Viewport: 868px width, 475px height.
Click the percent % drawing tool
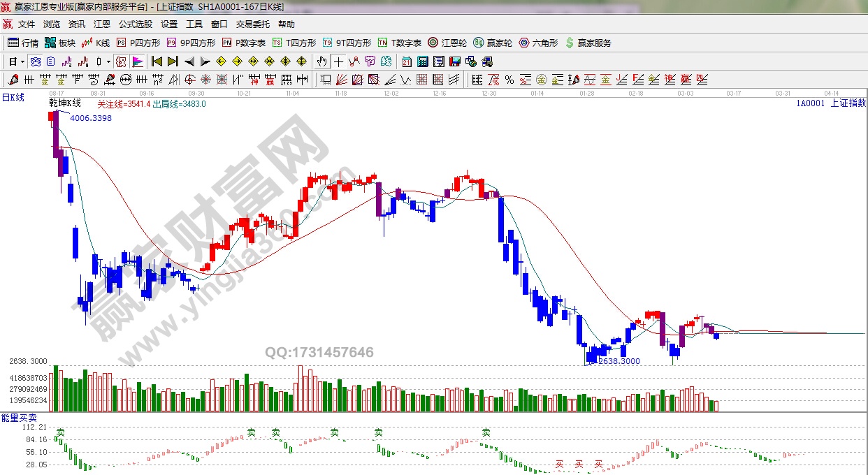pyautogui.click(x=509, y=79)
